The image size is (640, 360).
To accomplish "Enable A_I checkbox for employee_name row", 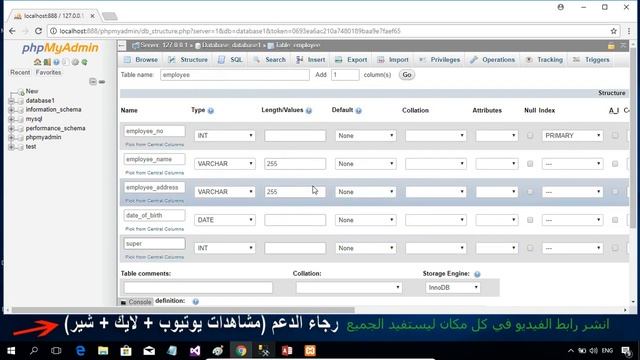I will tap(615, 164).
